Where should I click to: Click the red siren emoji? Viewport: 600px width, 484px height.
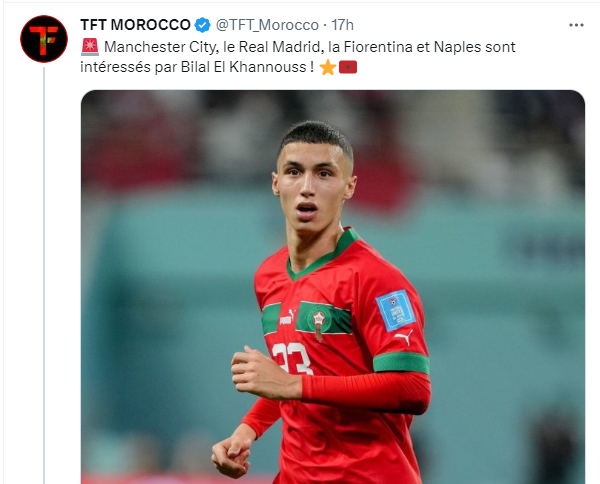click(x=90, y=47)
